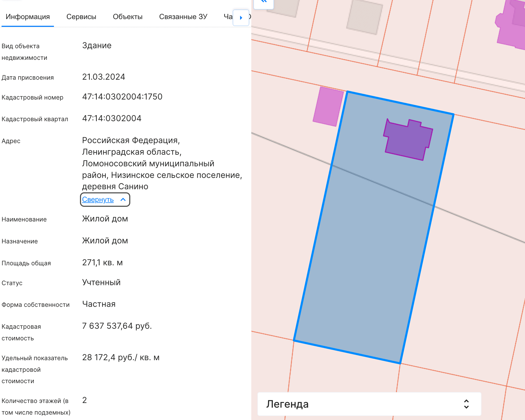Return to the Информация tab
This screenshot has width=525, height=420.
28,17
